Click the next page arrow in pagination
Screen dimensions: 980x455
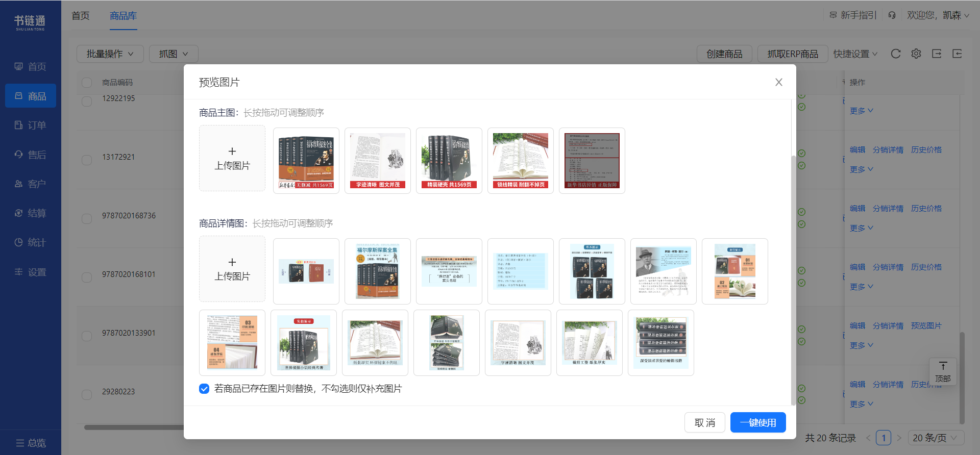[x=899, y=438]
